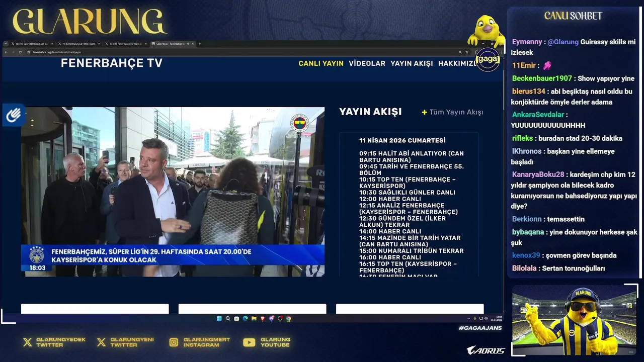The width and height of the screenshot is (644, 362).
Task: Show hidden system tray icons chevron
Action: tap(468, 318)
